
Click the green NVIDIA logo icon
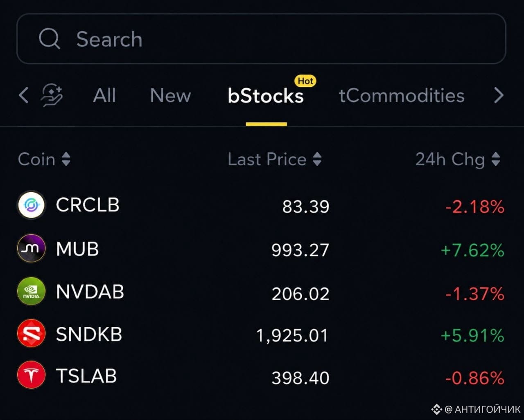coord(31,291)
